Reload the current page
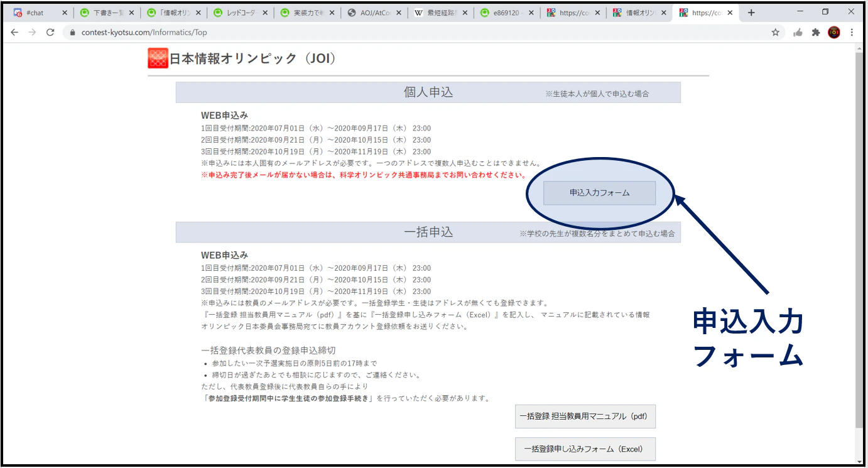Image resolution: width=868 pixels, height=468 pixels. pyautogui.click(x=50, y=32)
